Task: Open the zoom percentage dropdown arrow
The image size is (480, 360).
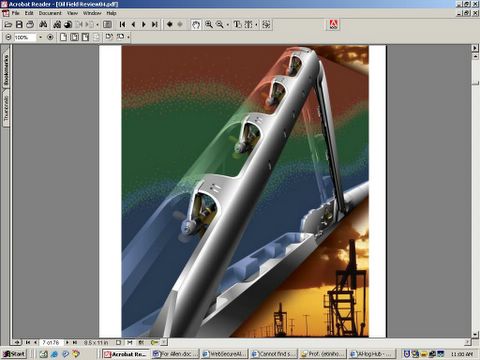Action: [x=40, y=37]
